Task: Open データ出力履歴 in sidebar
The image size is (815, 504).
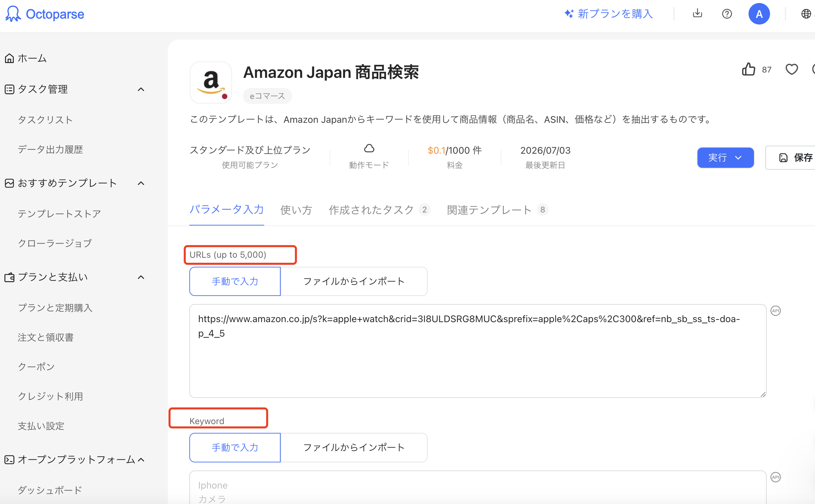Action: click(x=50, y=149)
